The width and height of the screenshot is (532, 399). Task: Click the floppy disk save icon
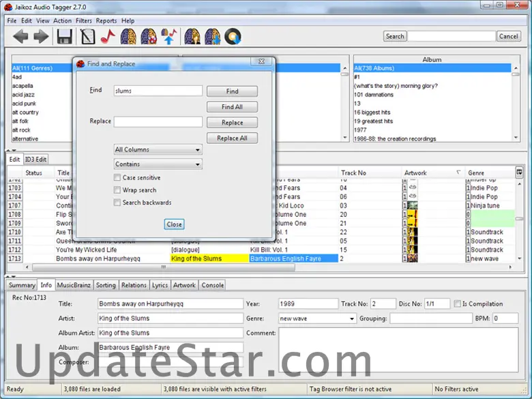click(65, 36)
